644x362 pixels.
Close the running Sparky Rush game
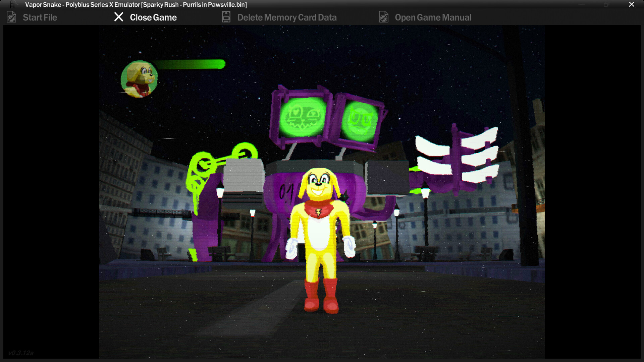(154, 17)
